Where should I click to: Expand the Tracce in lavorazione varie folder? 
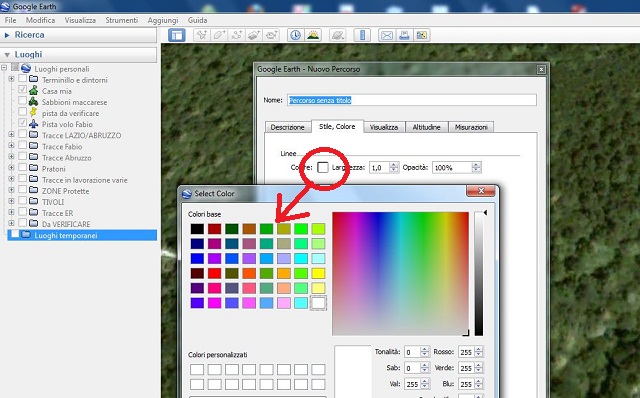(x=11, y=179)
